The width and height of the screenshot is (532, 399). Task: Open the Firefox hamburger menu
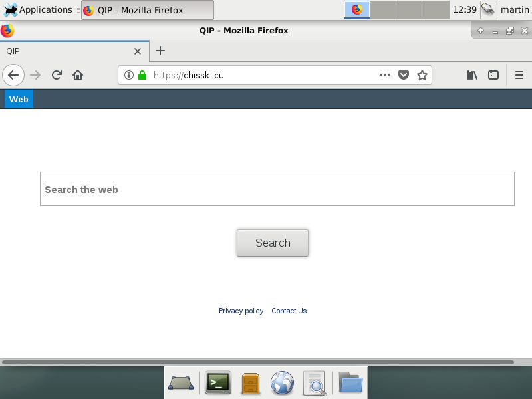519,75
